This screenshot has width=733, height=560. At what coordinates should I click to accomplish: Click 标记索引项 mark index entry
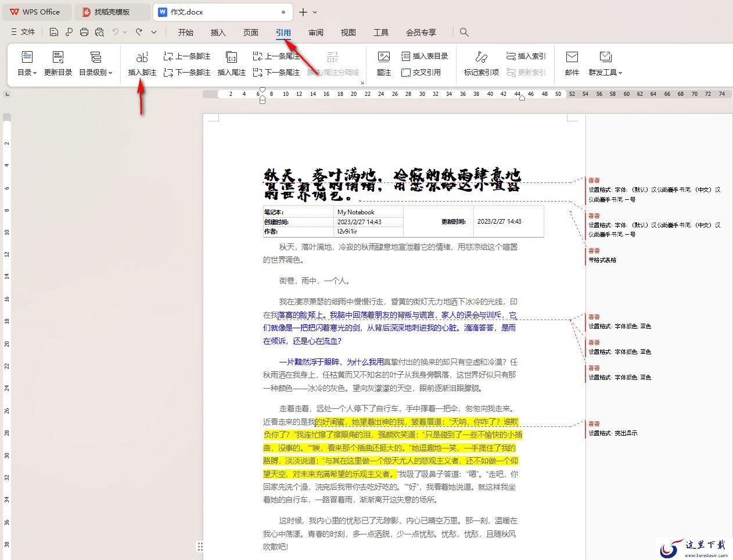(x=482, y=64)
